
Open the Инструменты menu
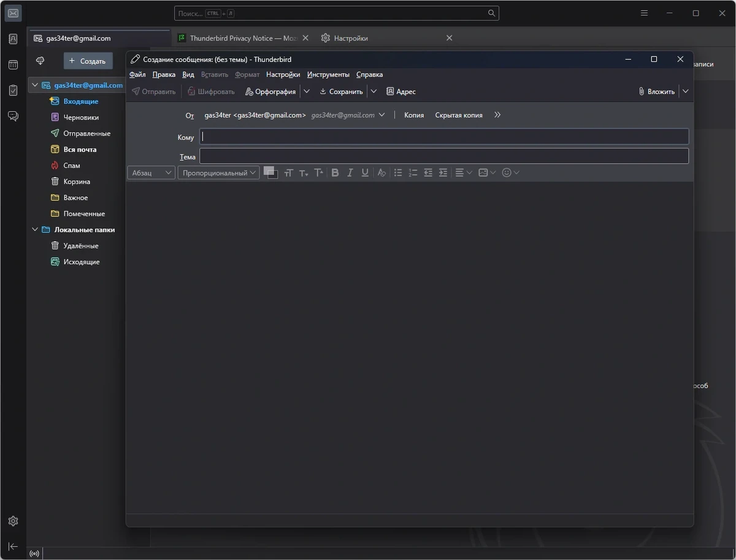[328, 75]
